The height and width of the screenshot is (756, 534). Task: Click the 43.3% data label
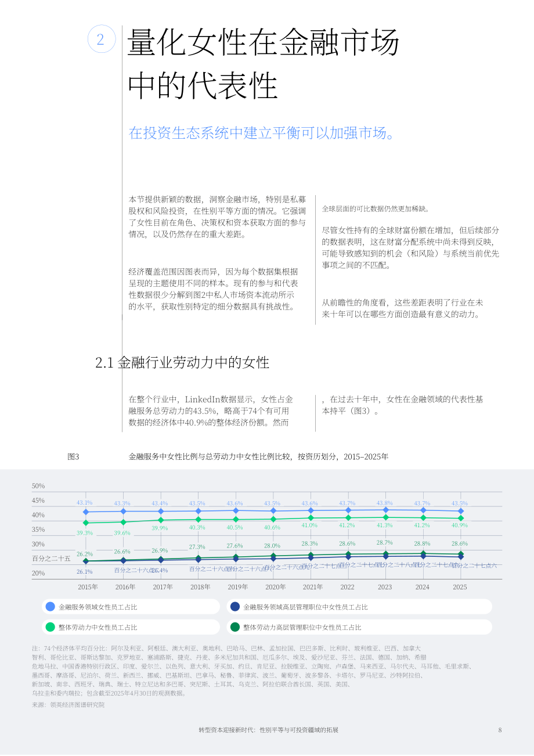tap(122, 503)
